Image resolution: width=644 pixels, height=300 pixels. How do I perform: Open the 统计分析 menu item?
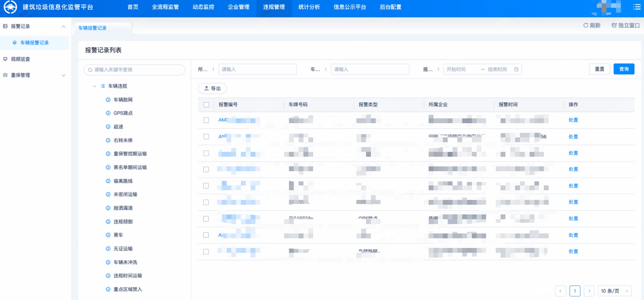[309, 7]
